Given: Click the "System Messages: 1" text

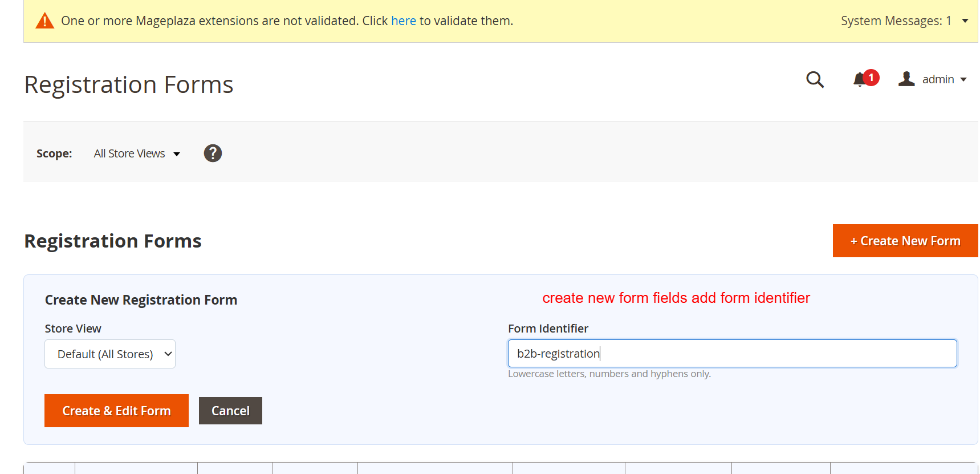Looking at the screenshot, I should click(x=896, y=21).
